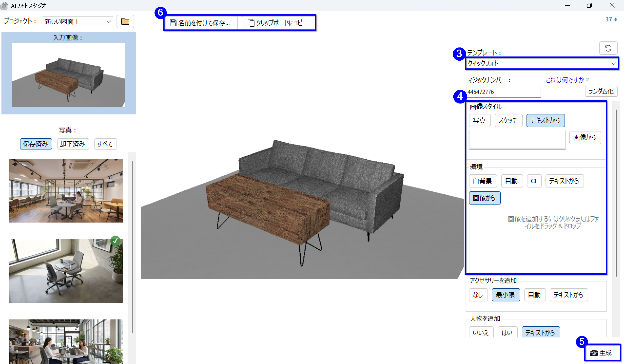The height and width of the screenshot is (364, 624).
Task: Click the save icon in Save As button
Action: 173,23
